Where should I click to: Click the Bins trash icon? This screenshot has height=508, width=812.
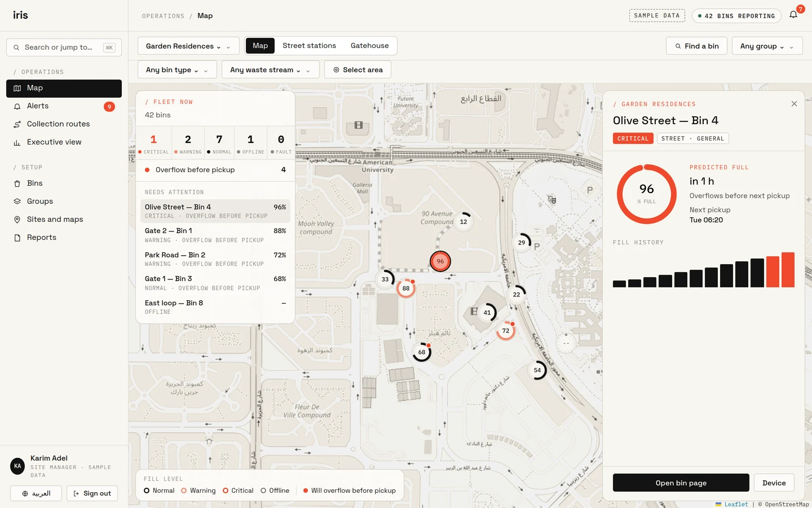[17, 183]
